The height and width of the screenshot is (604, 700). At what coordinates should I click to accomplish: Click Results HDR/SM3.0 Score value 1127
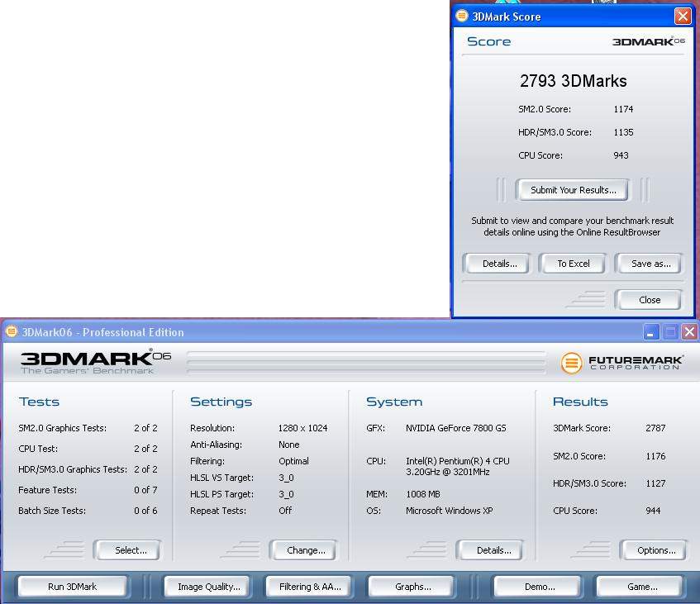(655, 483)
